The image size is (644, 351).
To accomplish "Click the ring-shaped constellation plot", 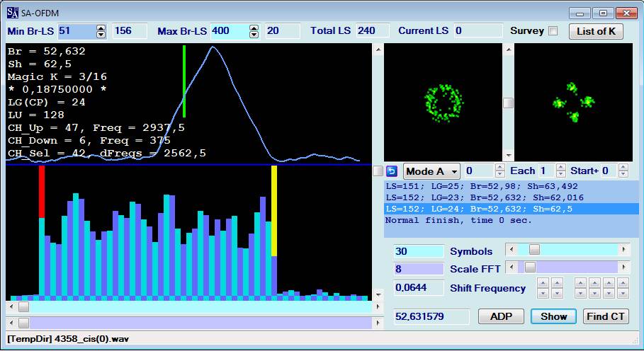I will (x=443, y=103).
